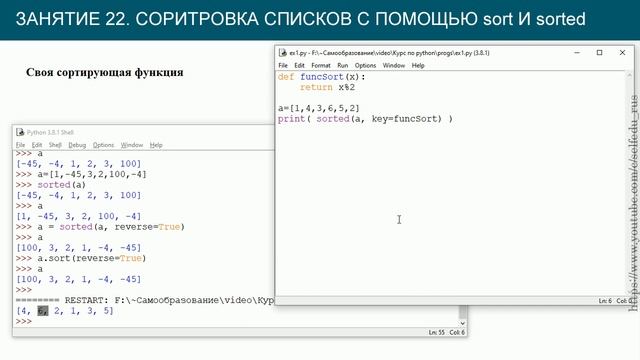Open Format menu in ex1.py editor
The width and height of the screenshot is (640, 360).
321,65
